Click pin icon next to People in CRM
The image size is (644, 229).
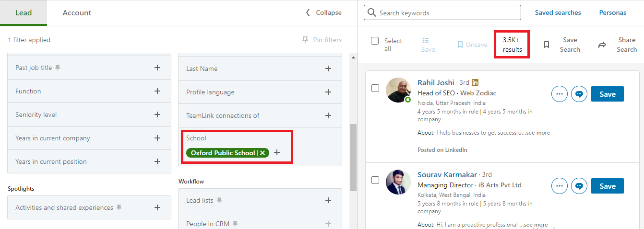(235, 224)
